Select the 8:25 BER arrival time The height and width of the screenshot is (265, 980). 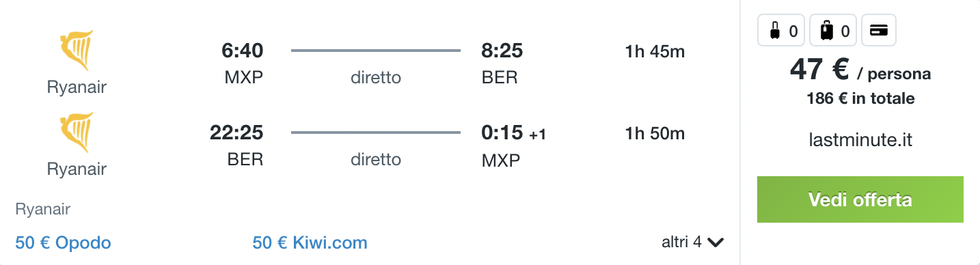click(503, 63)
